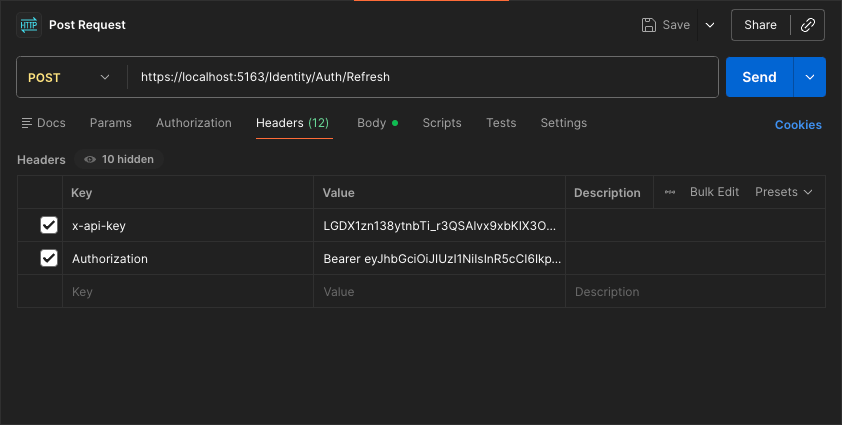Go to the Tests tab
The height and width of the screenshot is (425, 842).
(x=501, y=123)
